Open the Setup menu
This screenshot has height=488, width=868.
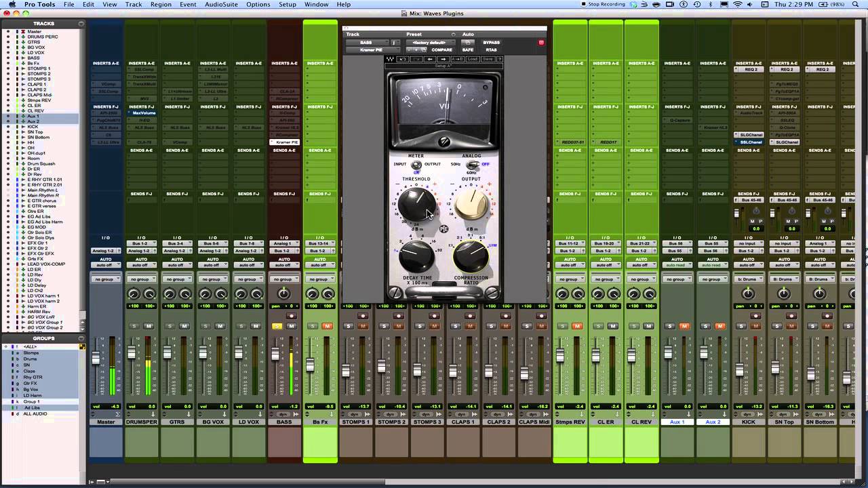click(288, 5)
